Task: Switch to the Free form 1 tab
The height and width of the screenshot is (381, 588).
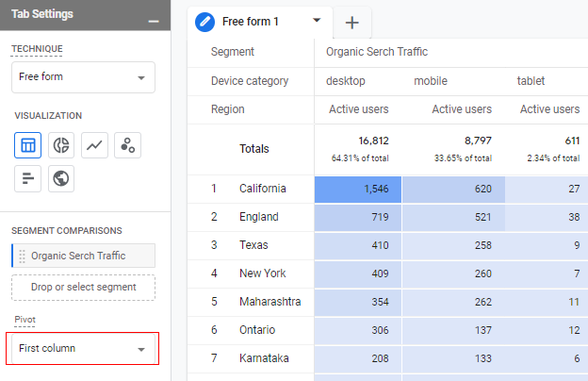Action: [250, 22]
